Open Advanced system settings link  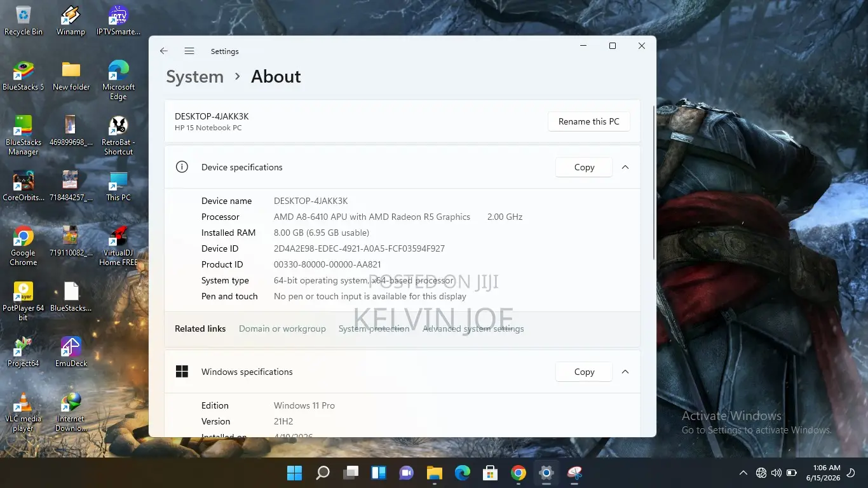(473, 329)
